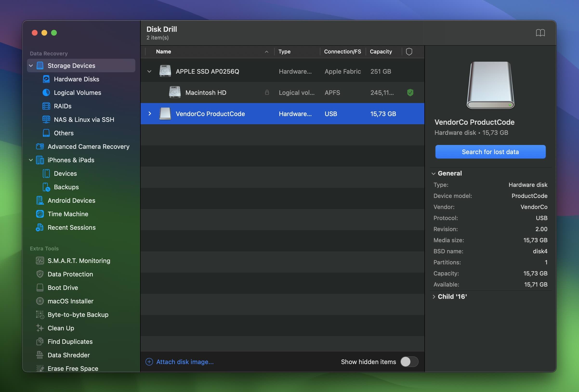The height and width of the screenshot is (392, 579).
Task: Click the disk4 BSD name value
Action: coord(540,251)
